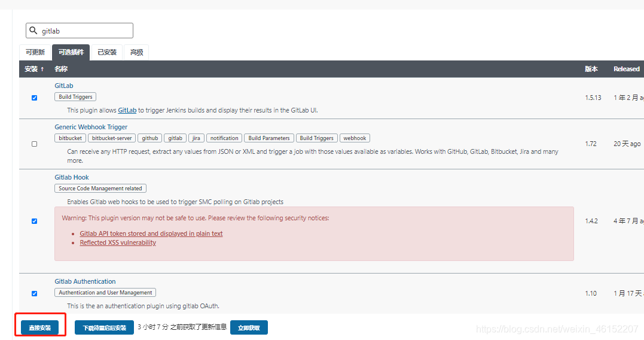
Task: Uncheck the GitLab plugin checkbox
Action: [x=35, y=98]
